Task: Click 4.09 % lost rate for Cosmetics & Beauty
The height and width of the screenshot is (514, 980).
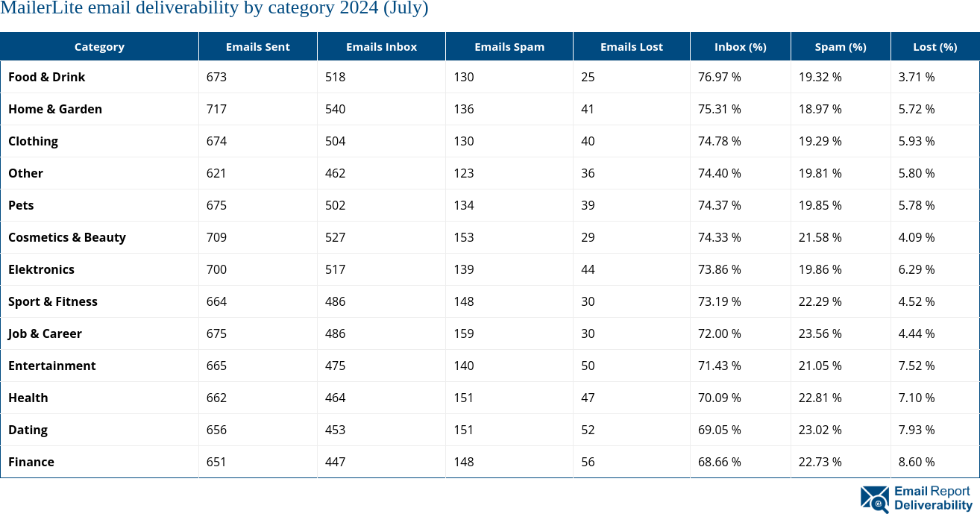Action: (917, 237)
